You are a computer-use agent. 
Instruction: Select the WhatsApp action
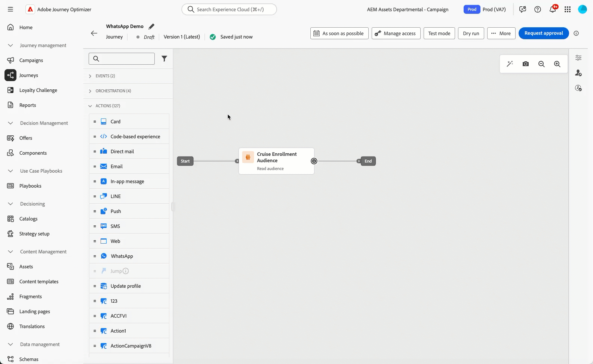(x=129, y=256)
